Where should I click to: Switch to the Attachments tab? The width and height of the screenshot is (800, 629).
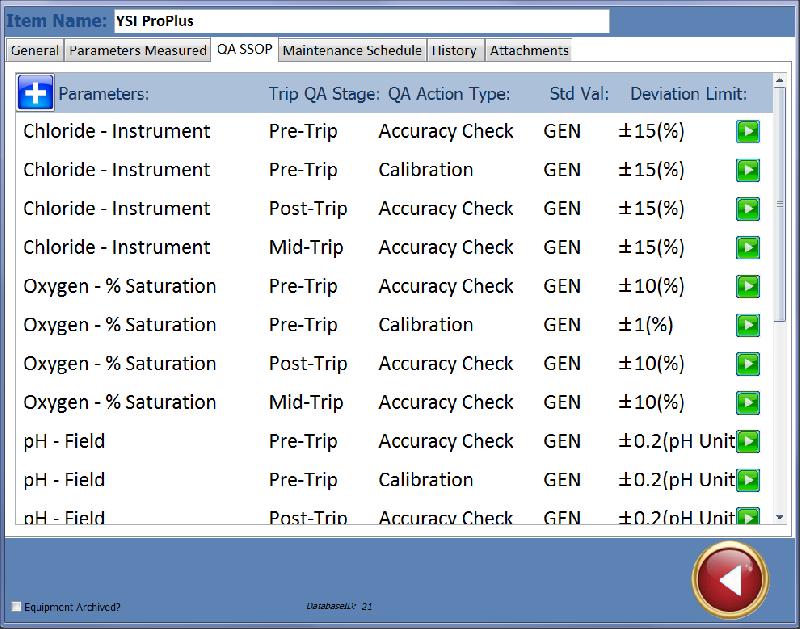click(x=529, y=51)
